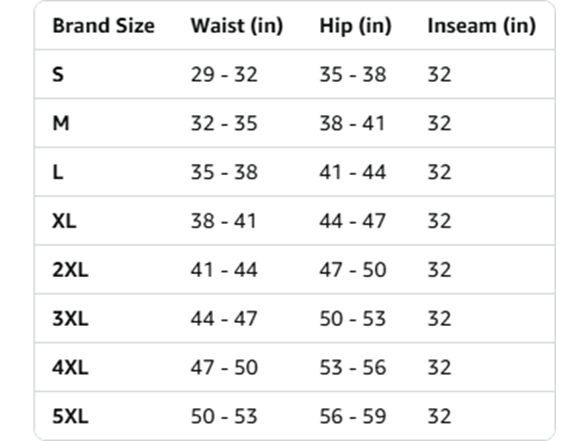This screenshot has height=441, width=588.
Task: Click hip value 47 - 50
Action: (x=352, y=270)
